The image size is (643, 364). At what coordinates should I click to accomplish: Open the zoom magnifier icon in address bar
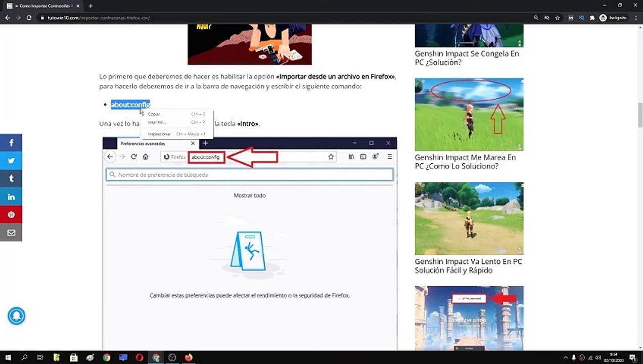(x=536, y=18)
